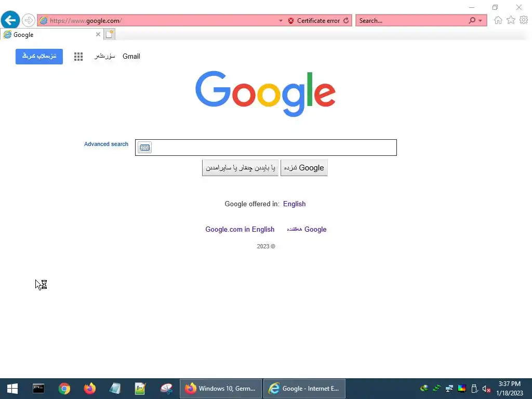
Task: Switch to Windows 10 Firefox window
Action: point(220,389)
